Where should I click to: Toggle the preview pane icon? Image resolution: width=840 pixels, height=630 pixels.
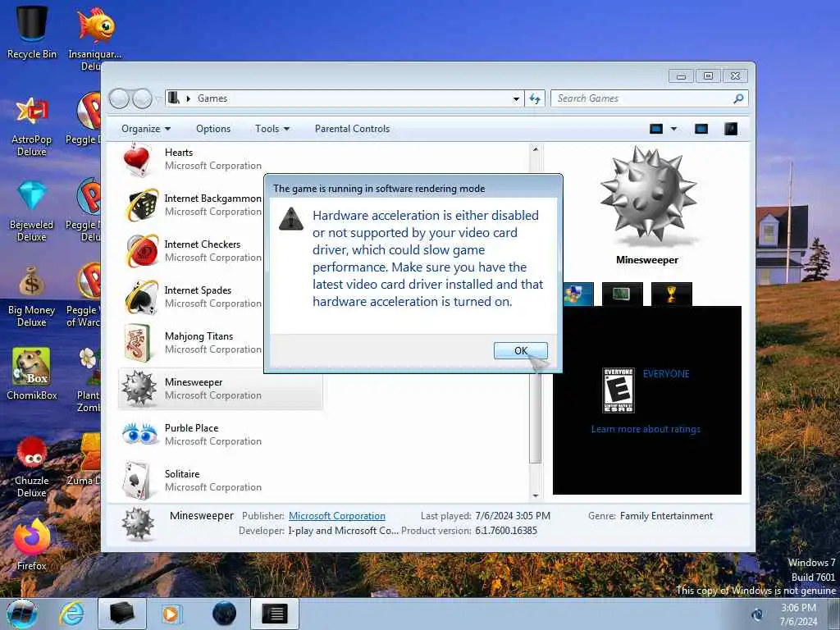point(701,129)
